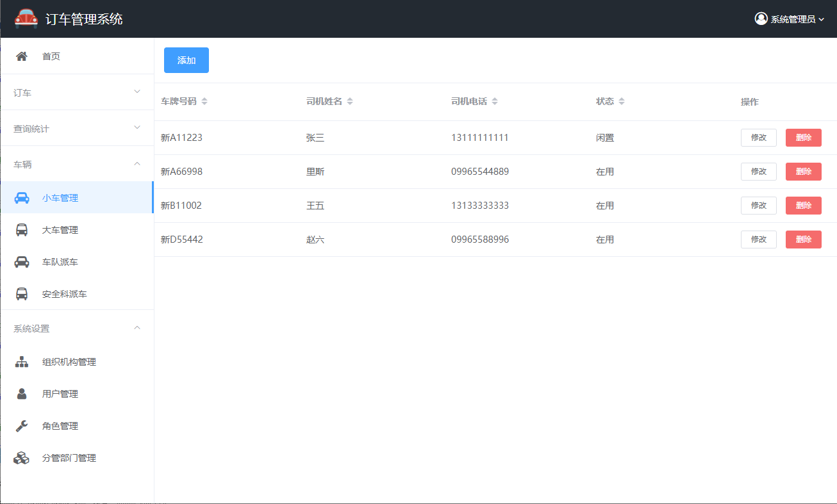Sort the table by 车牌号码 column
Screen dimensions: 837x504
[x=204, y=102]
